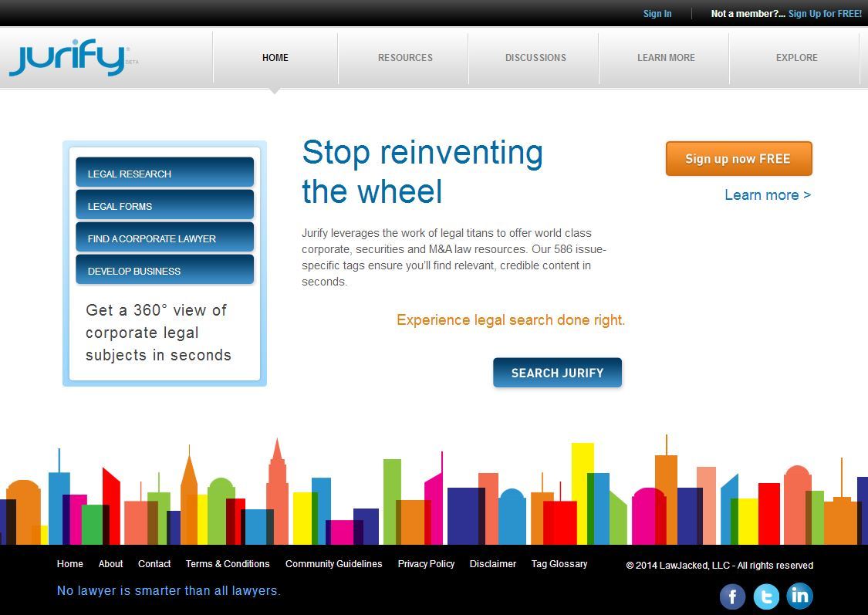Screen dimensions: 868x615
Task: Select the LEGAL FORMS button
Action: pos(165,204)
